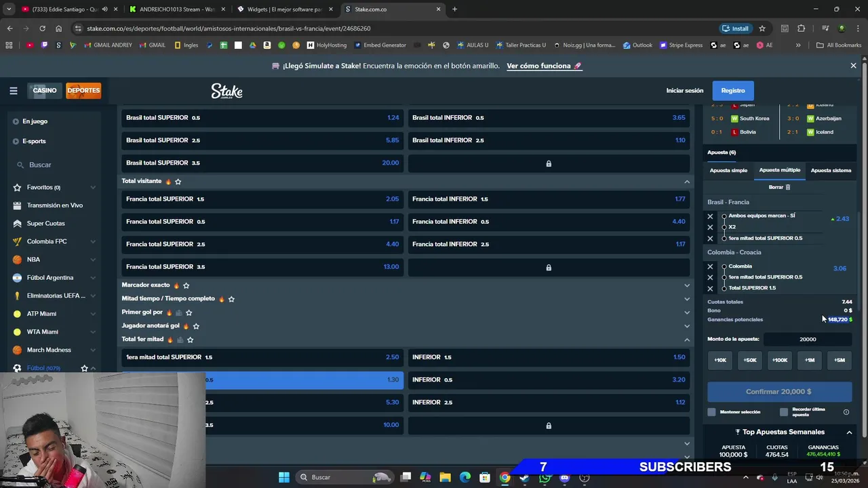The width and height of the screenshot is (868, 488).
Task: Remove the X2 selection from slip
Action: click(710, 228)
